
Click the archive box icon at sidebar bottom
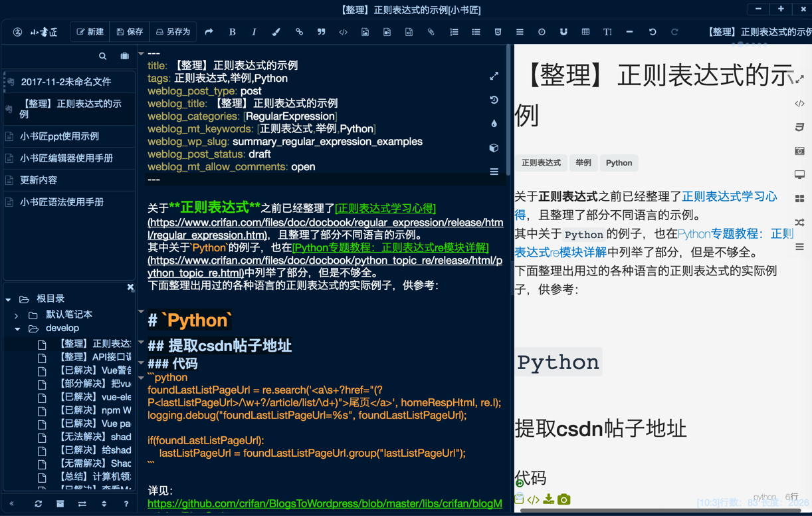tap(60, 504)
